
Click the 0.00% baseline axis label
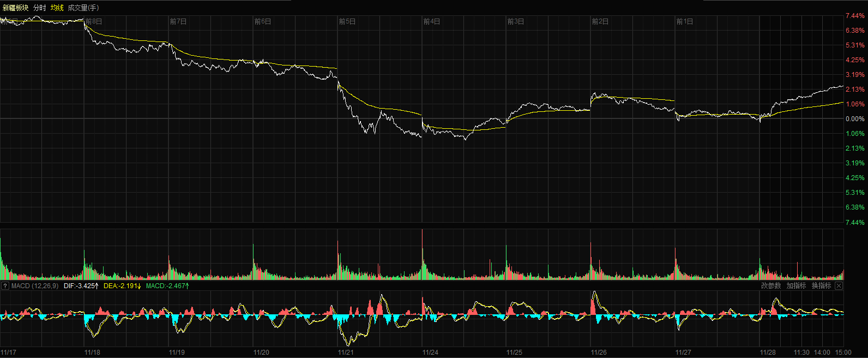click(x=855, y=119)
